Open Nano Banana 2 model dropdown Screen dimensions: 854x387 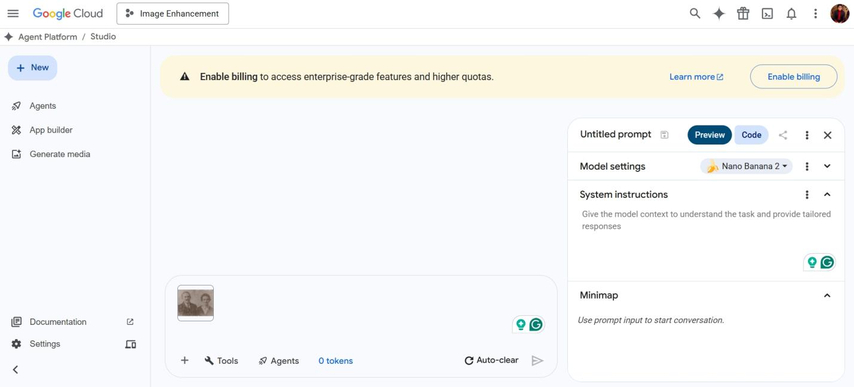tap(746, 167)
